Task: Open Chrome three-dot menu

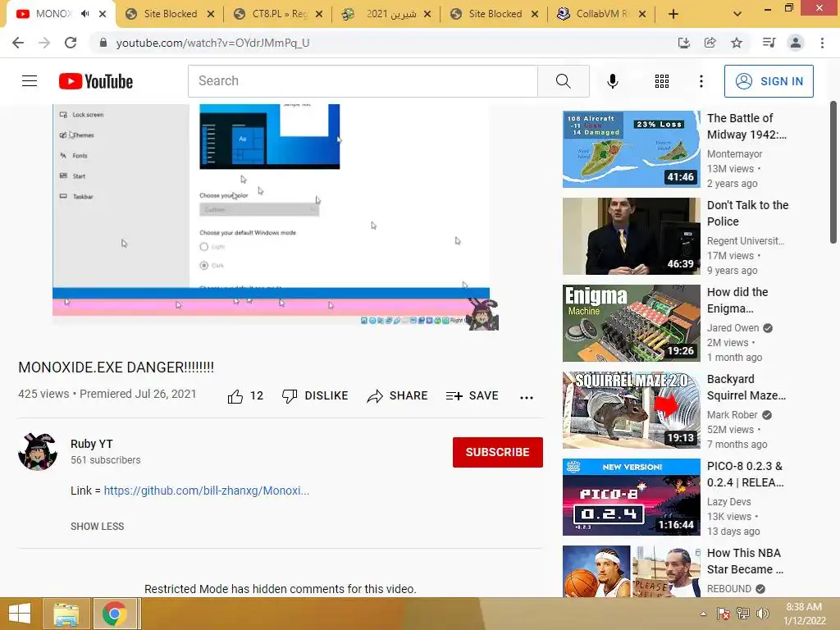Action: coord(822,43)
